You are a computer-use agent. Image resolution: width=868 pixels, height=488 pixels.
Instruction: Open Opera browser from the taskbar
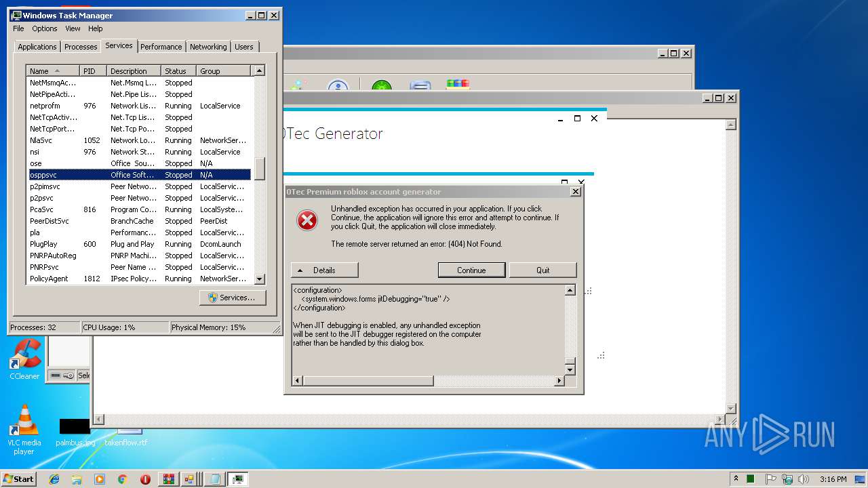pos(145,479)
